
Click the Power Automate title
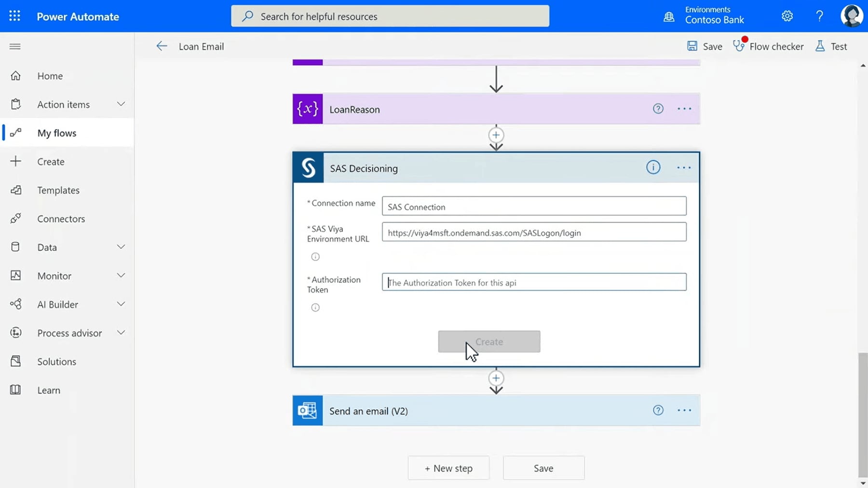click(x=78, y=16)
